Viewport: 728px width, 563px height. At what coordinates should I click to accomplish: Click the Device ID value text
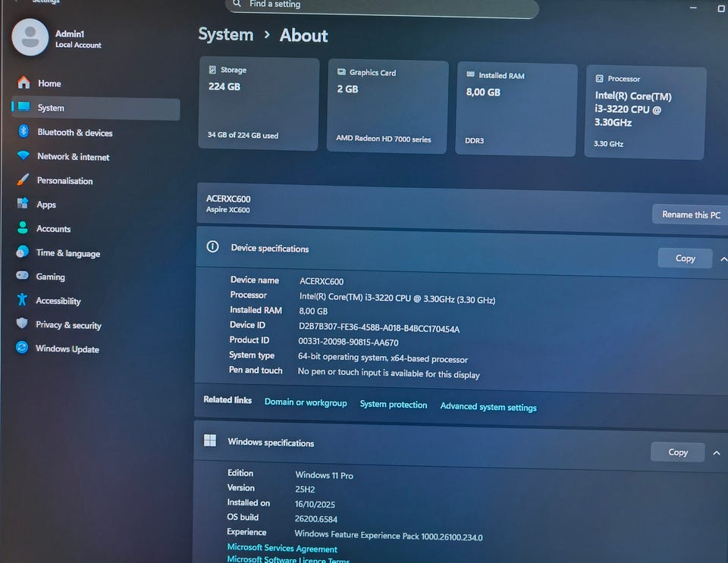click(x=379, y=328)
